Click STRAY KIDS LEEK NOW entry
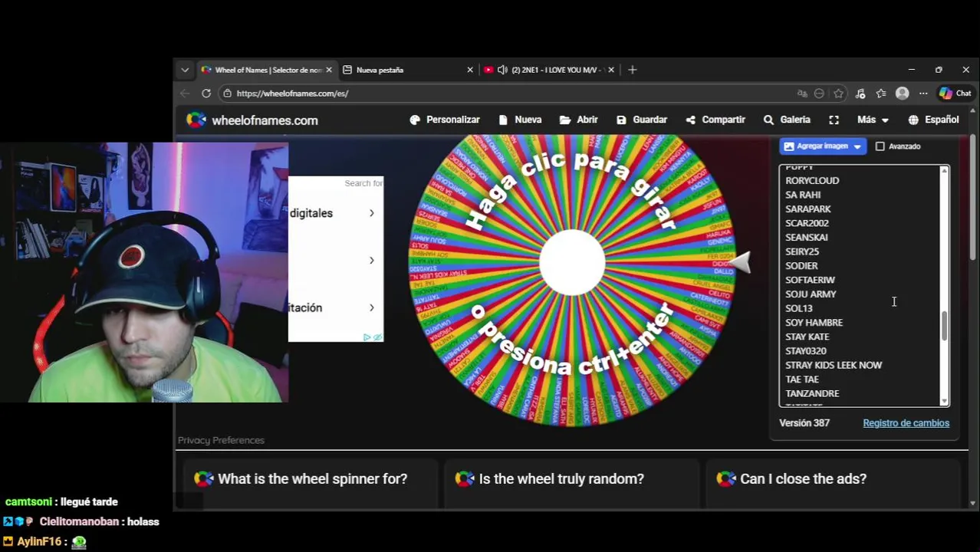Screen dimensions: 980x552 (834, 365)
